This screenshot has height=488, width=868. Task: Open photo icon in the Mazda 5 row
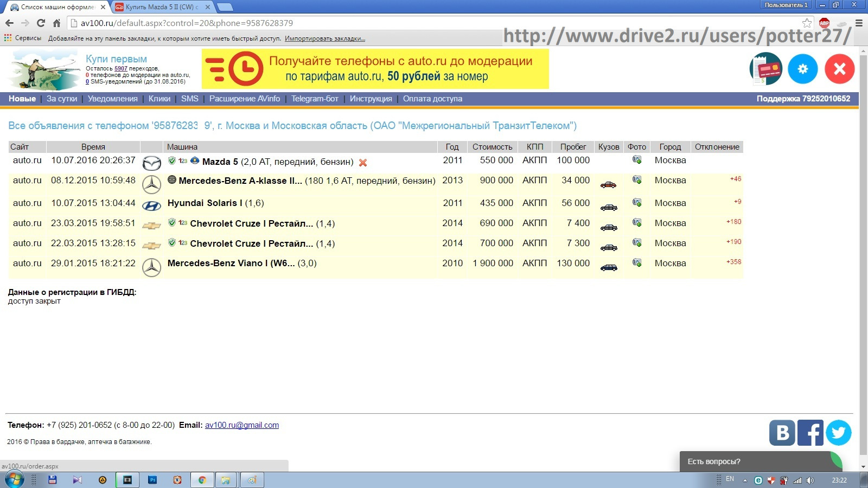637,160
